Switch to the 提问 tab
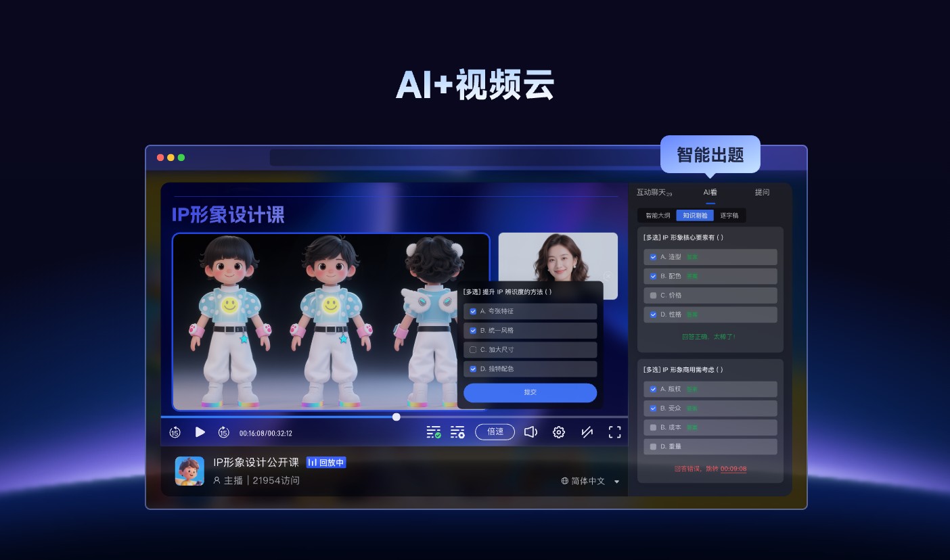 (x=762, y=193)
